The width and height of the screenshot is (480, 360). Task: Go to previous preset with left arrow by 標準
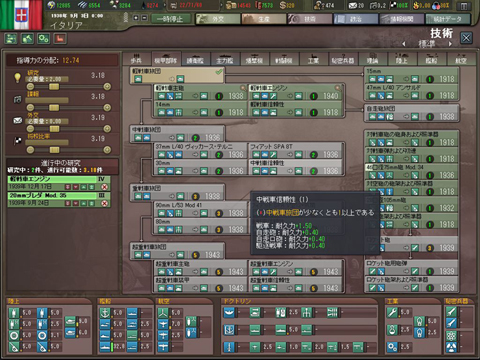click(x=404, y=44)
